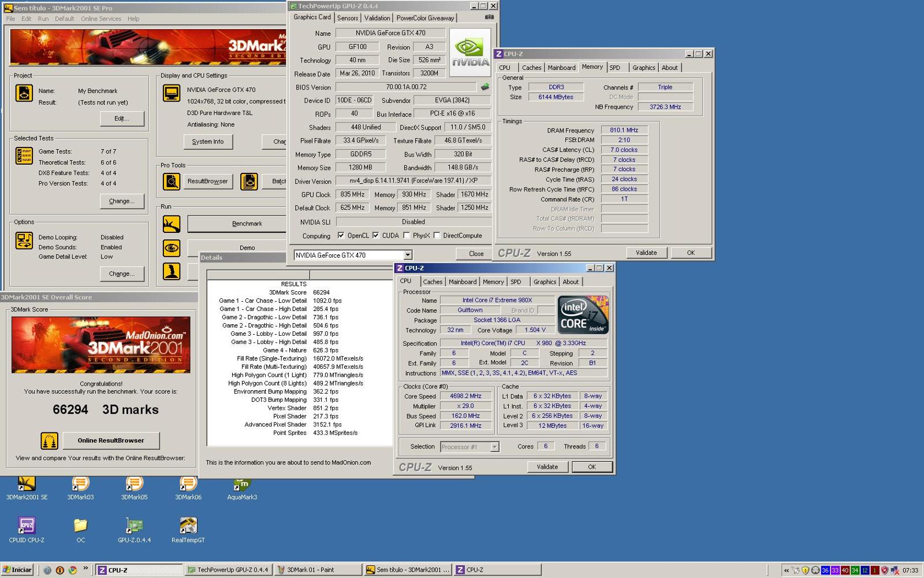Viewport: 924px width, 578px height.
Task: Click the Edit... button in Project
Action: pyautogui.click(x=122, y=118)
